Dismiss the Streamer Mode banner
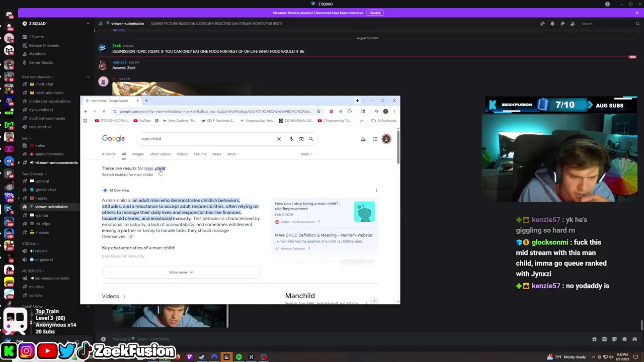Screen dimensions: 644x362 pyautogui.click(x=637, y=13)
